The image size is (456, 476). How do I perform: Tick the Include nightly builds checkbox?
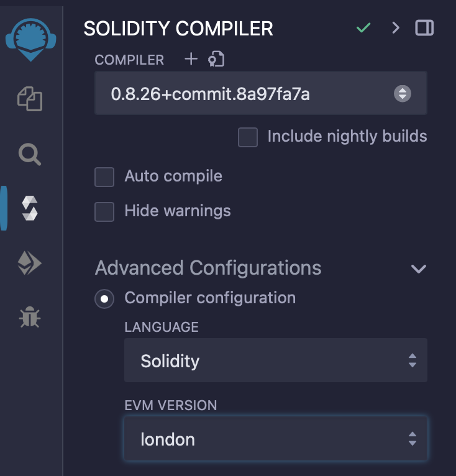coord(248,137)
